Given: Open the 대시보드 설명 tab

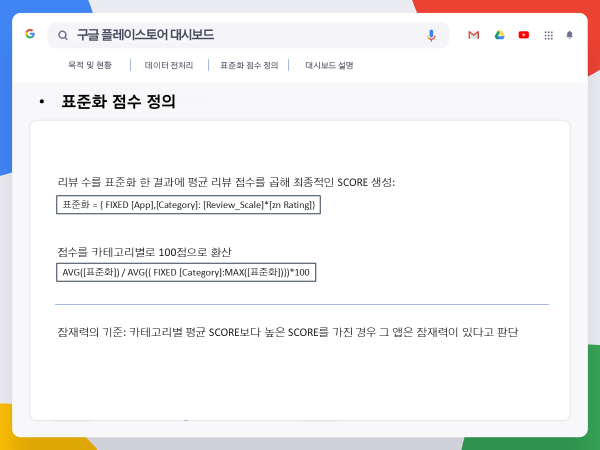Looking at the screenshot, I should pyautogui.click(x=329, y=65).
